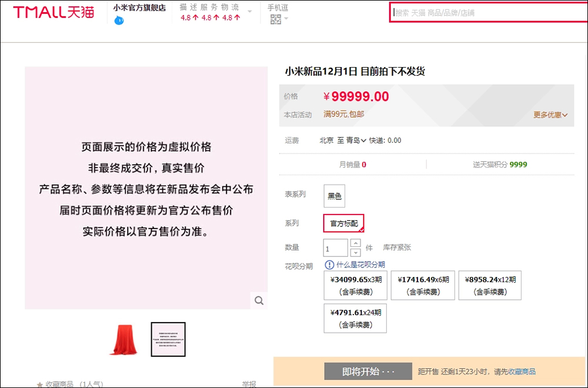Click the ¥99999.00 price
588x388 pixels.
pos(356,97)
